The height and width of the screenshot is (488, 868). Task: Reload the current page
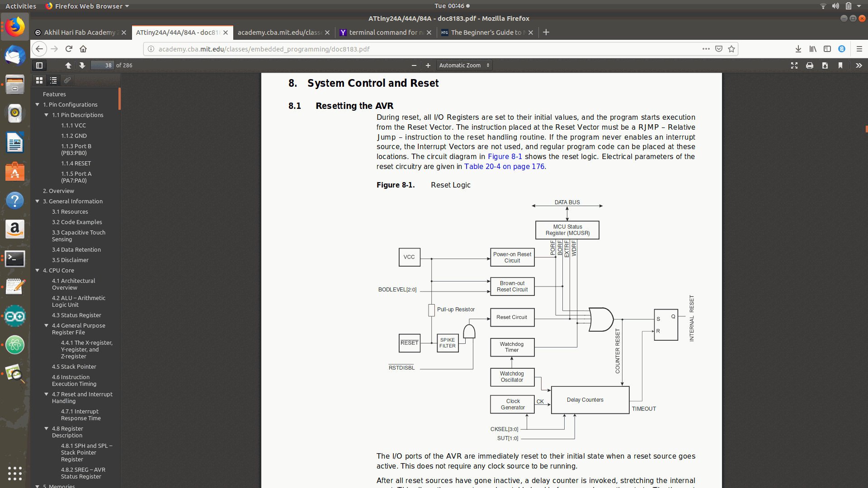[69, 49]
